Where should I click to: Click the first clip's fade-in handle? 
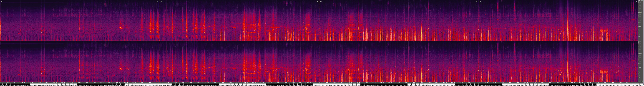click(x=2, y=2)
